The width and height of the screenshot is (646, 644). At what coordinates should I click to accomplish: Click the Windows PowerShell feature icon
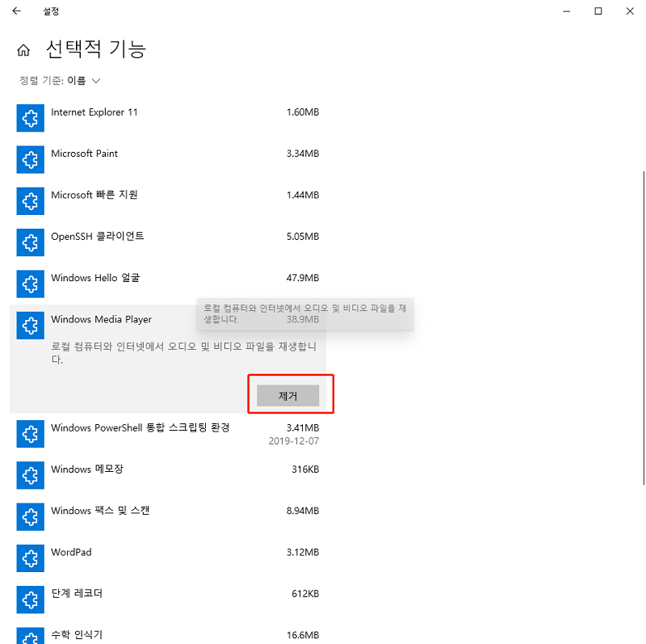[31, 434]
